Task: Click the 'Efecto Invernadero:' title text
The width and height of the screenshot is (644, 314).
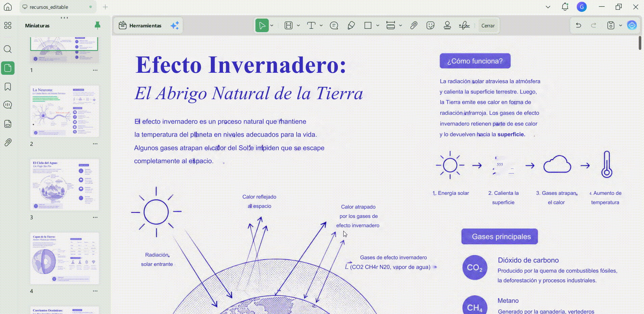Action: pyautogui.click(x=241, y=65)
